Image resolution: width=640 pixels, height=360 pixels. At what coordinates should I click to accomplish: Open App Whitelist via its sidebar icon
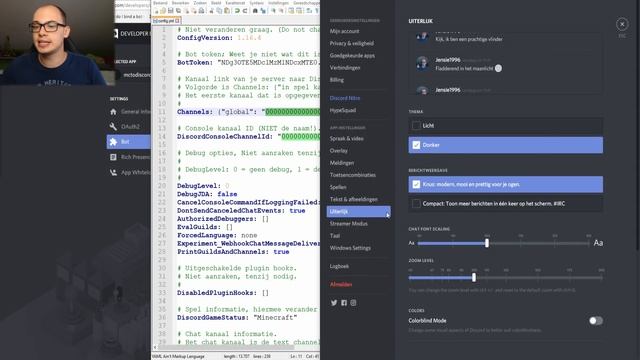coord(113,172)
